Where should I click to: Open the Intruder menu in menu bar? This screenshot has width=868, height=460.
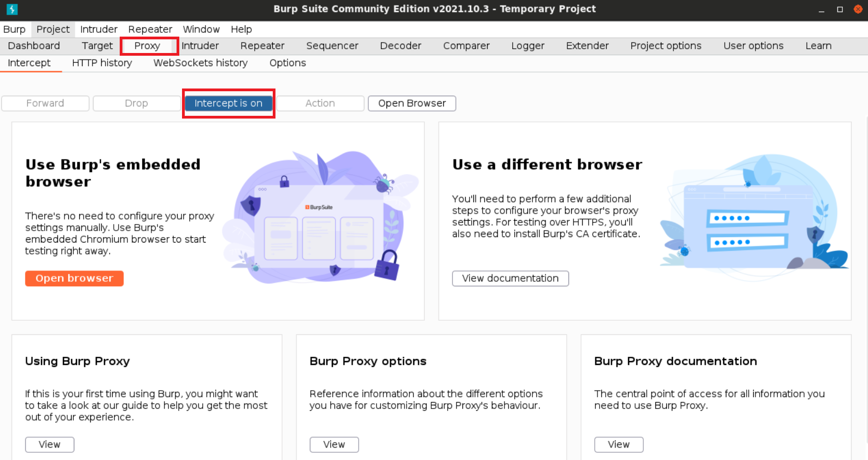[x=99, y=30]
